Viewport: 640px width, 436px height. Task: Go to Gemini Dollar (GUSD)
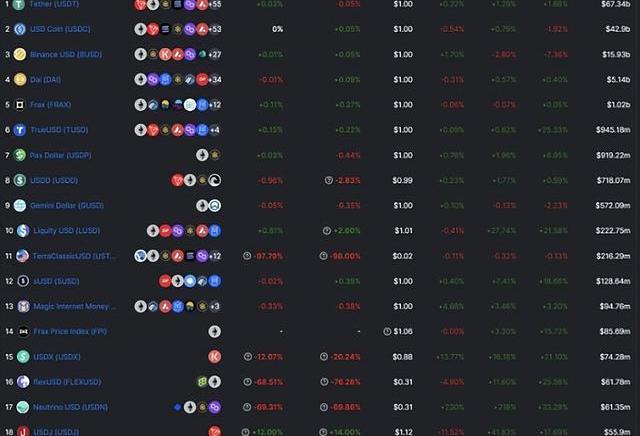67,205
